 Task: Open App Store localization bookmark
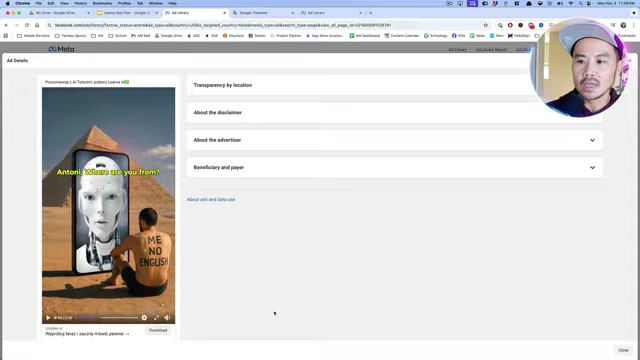325,36
